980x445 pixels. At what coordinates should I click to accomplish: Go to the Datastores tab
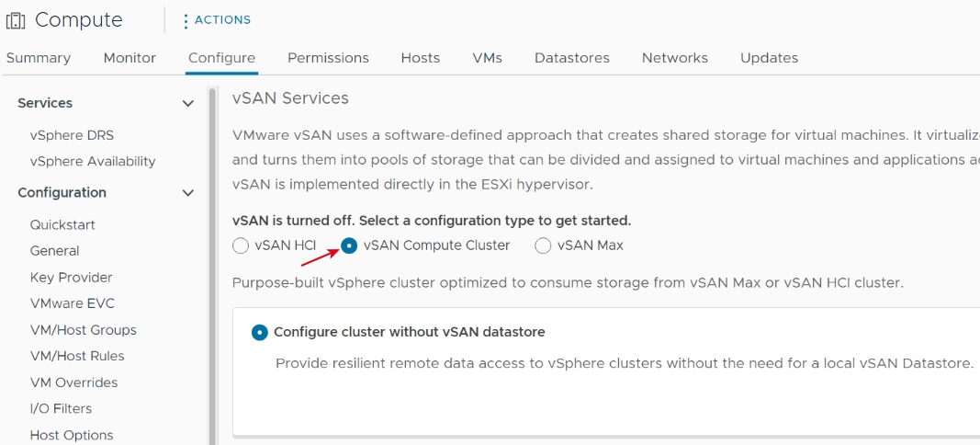pos(572,58)
